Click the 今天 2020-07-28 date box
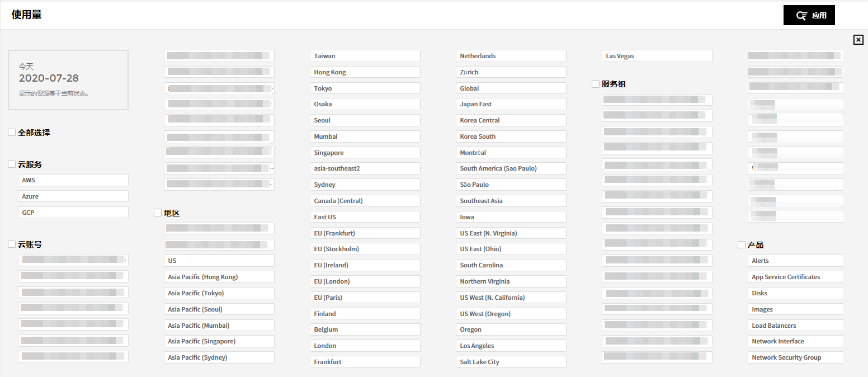Viewport: 868px width, 377px height. click(x=68, y=80)
